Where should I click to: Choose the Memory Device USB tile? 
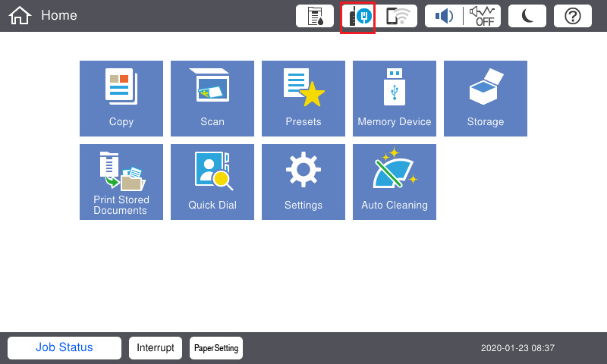tap(395, 99)
